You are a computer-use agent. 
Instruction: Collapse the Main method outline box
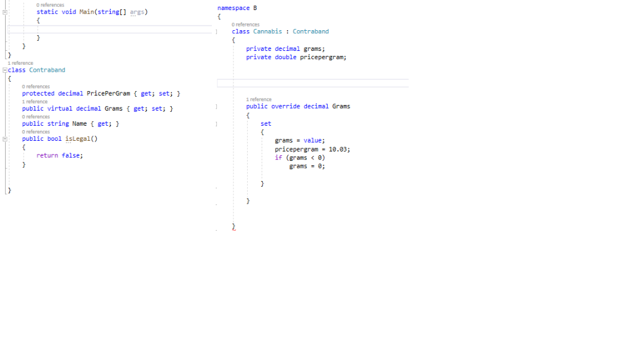5,13
